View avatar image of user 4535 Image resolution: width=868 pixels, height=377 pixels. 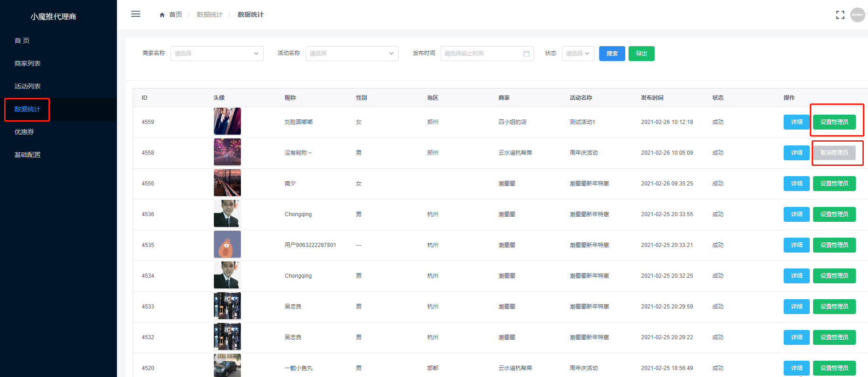(227, 245)
